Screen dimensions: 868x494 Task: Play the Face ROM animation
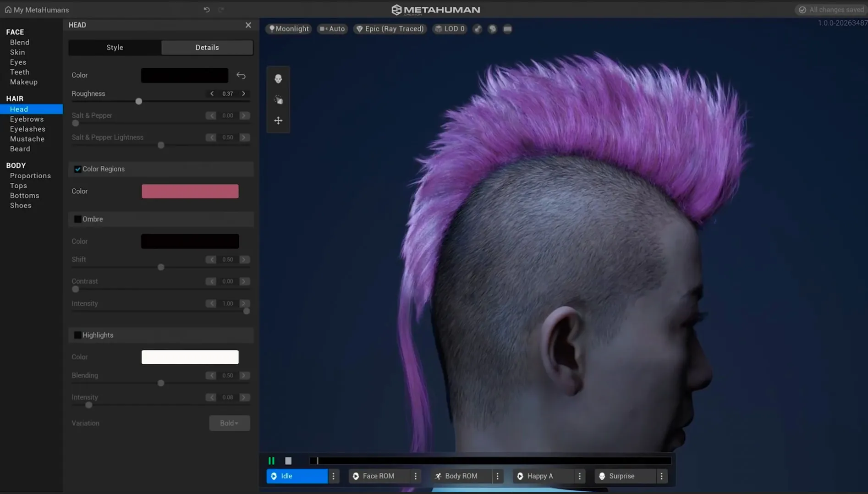click(378, 476)
